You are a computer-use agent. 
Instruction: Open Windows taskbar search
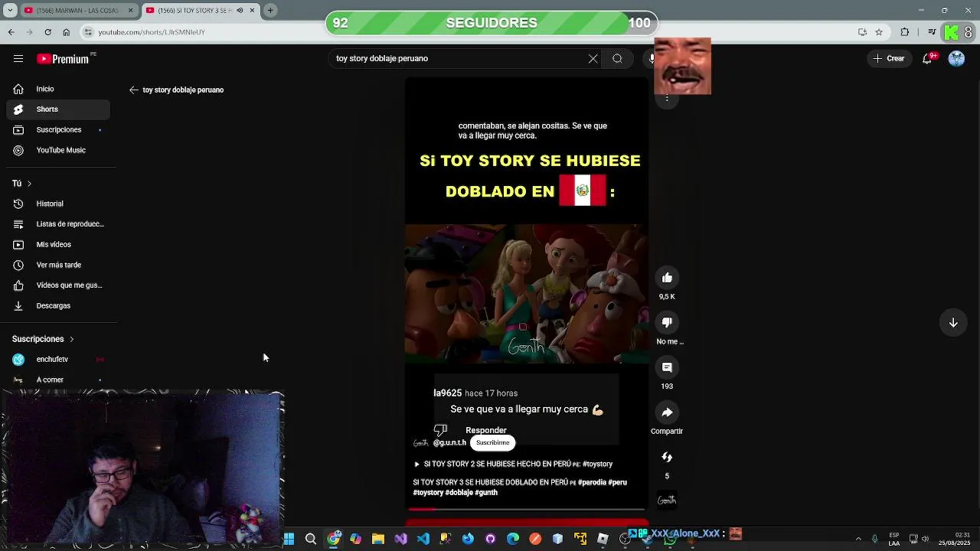(x=311, y=540)
